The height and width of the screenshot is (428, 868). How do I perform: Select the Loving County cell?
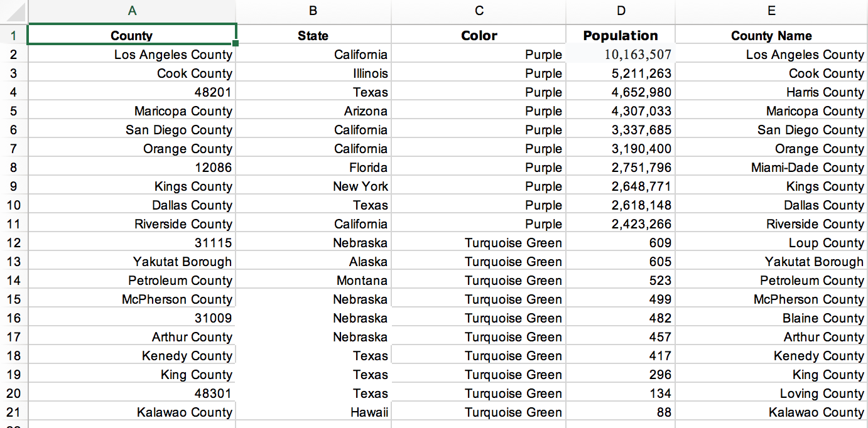coord(771,393)
